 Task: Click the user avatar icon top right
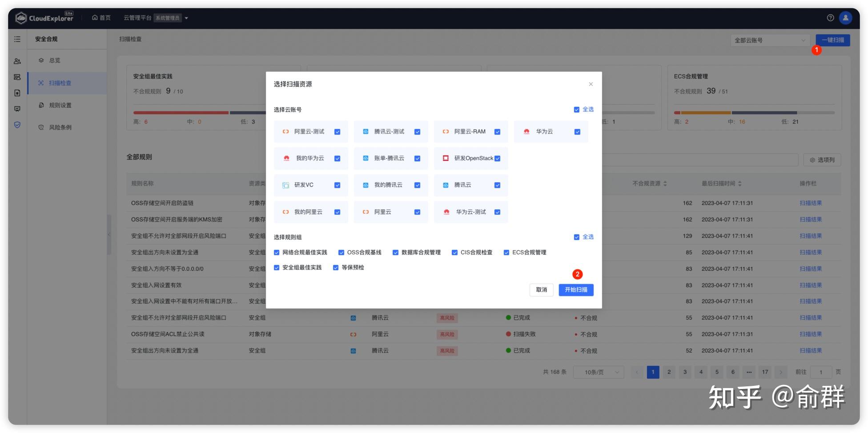coord(845,18)
